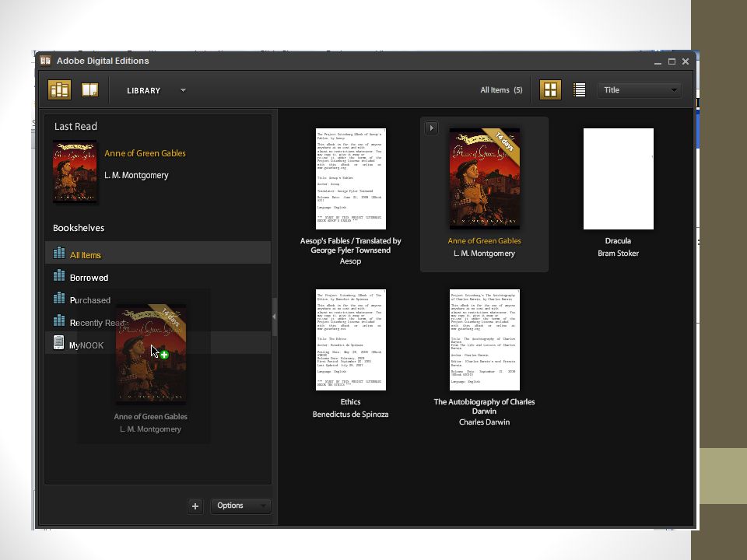
Task: Open the Recently Read bookshelf
Action: (158, 322)
